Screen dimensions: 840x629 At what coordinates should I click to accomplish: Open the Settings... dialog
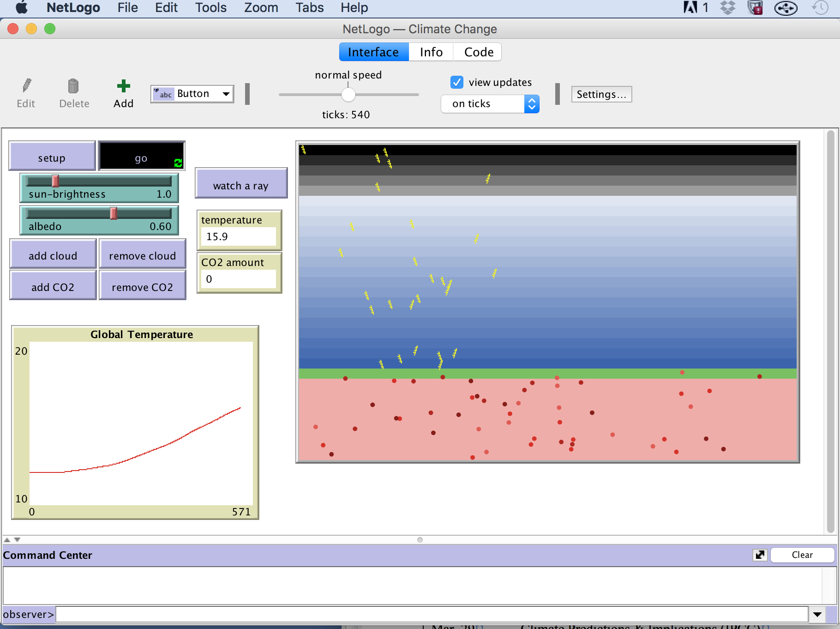click(x=601, y=94)
